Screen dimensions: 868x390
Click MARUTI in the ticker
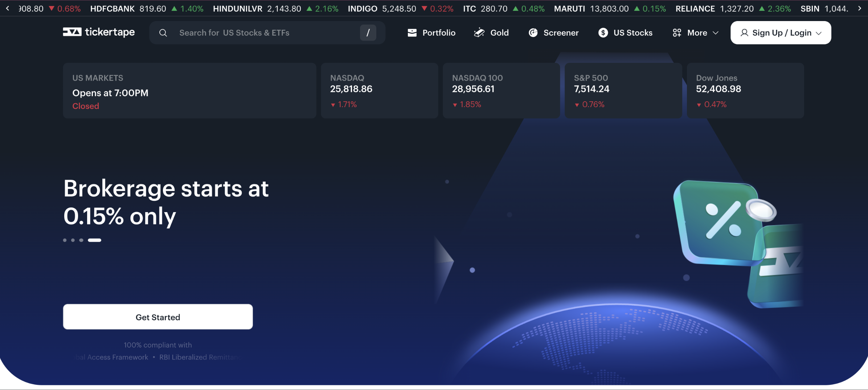point(569,9)
